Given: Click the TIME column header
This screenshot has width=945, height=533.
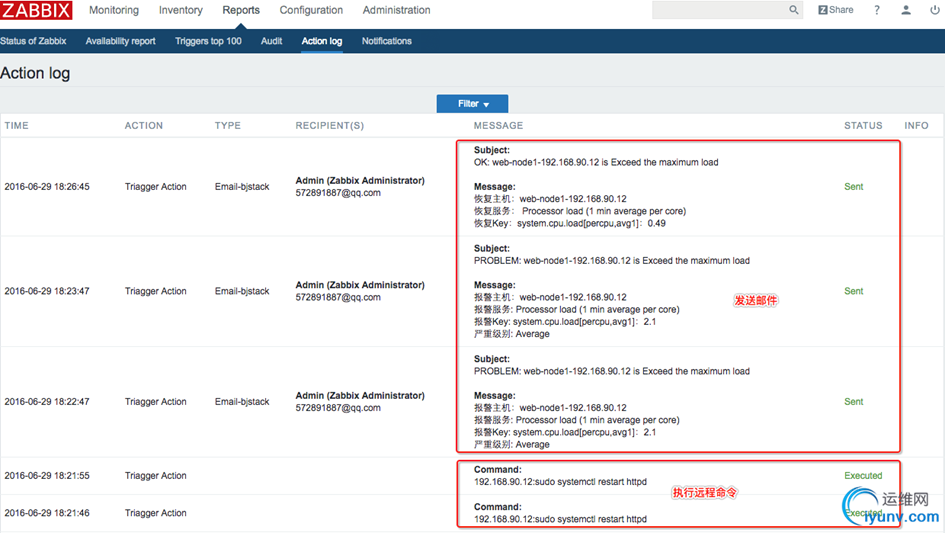Looking at the screenshot, I should pyautogui.click(x=16, y=125).
